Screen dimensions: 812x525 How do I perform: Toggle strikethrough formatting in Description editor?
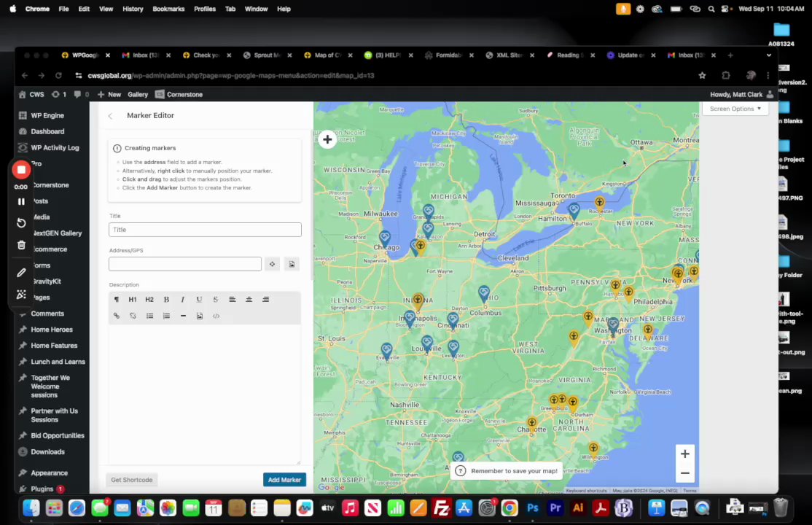[x=216, y=300]
